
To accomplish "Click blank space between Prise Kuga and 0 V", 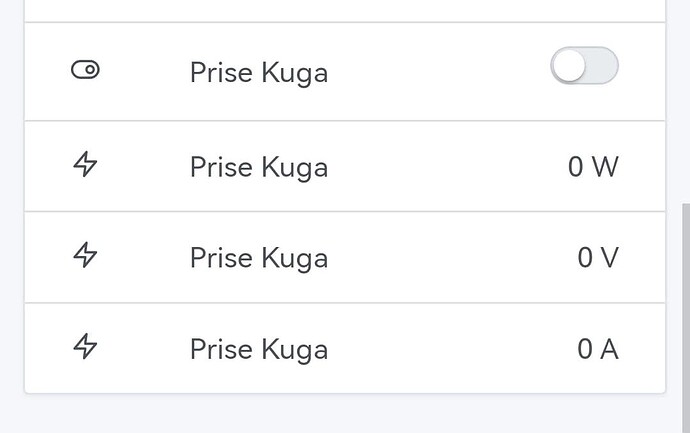I will click(445, 258).
